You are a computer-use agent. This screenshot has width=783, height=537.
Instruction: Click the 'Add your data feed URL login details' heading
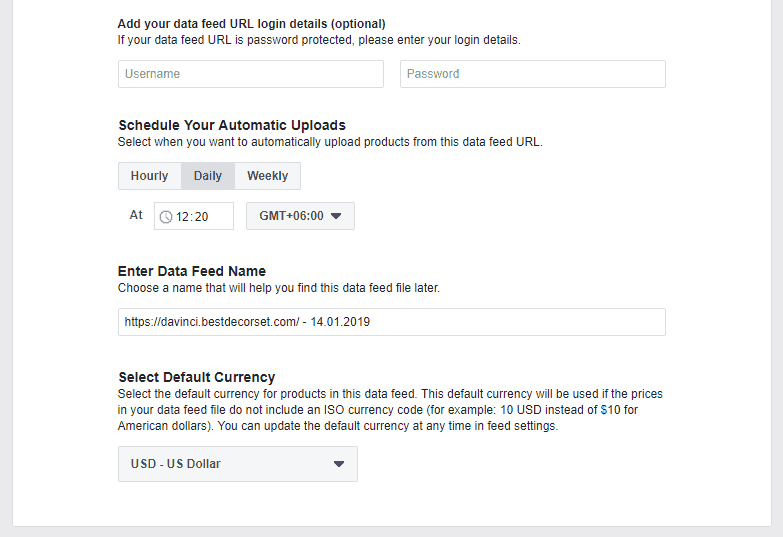[251, 23]
